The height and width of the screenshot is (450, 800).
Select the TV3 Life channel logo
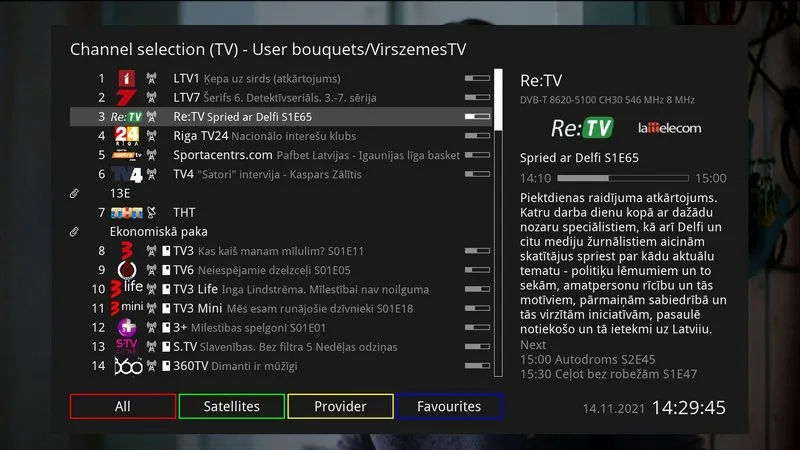[127, 289]
